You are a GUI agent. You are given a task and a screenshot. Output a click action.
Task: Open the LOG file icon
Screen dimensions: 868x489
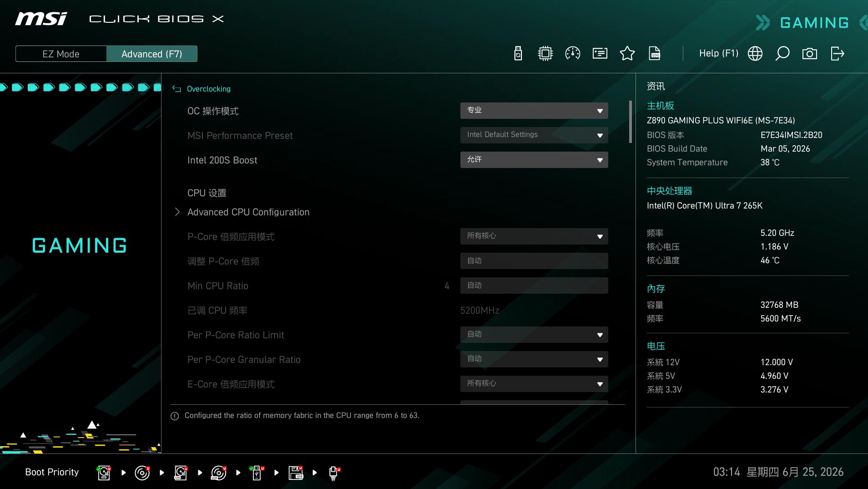[x=654, y=54]
